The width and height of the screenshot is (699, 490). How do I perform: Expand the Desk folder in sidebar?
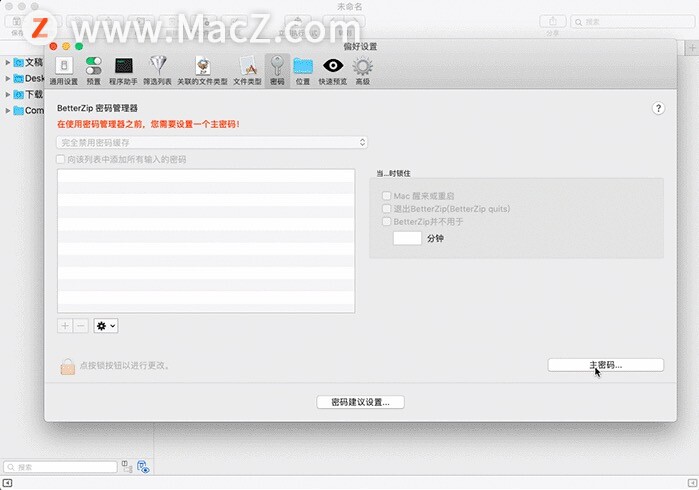8,78
